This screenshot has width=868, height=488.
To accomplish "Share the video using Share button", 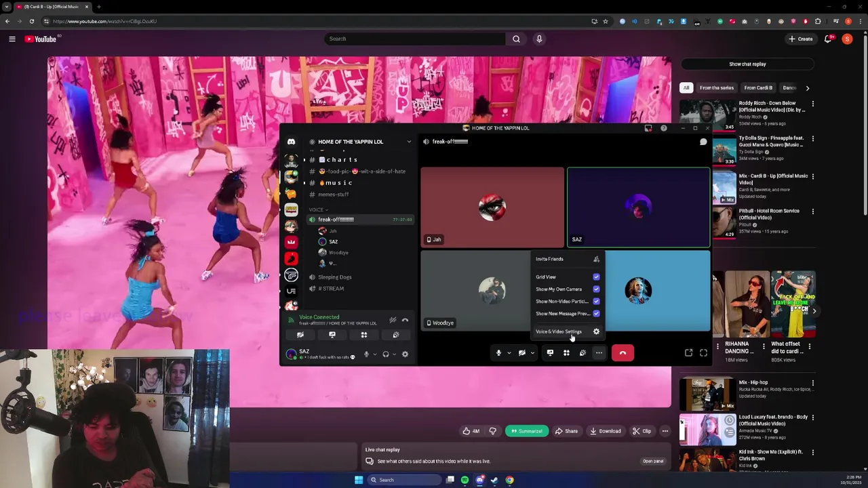I will (566, 431).
